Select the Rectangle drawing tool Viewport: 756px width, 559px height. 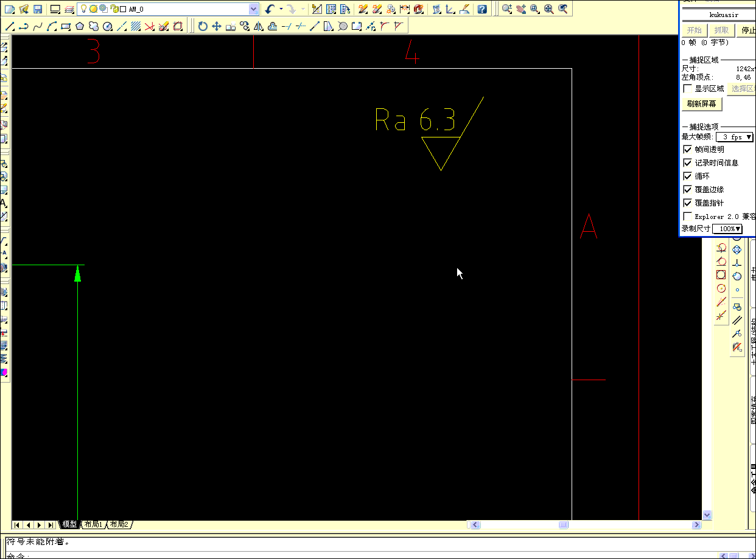tap(66, 26)
